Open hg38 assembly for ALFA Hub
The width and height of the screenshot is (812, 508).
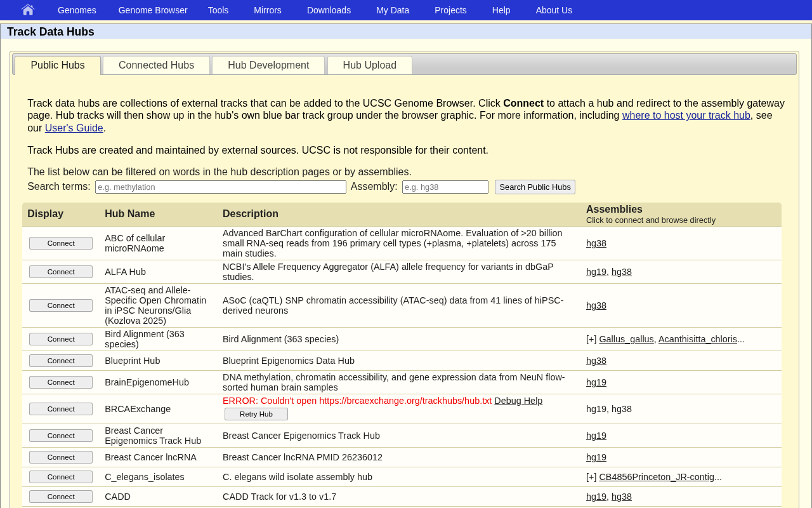pyautogui.click(x=622, y=272)
